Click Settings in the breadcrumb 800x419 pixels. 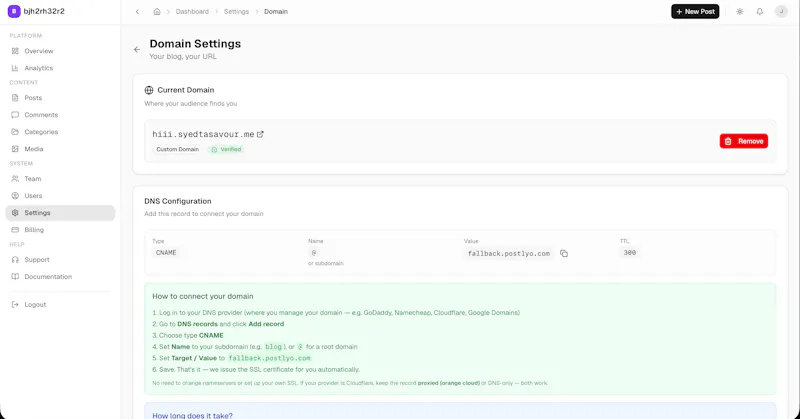tap(236, 11)
